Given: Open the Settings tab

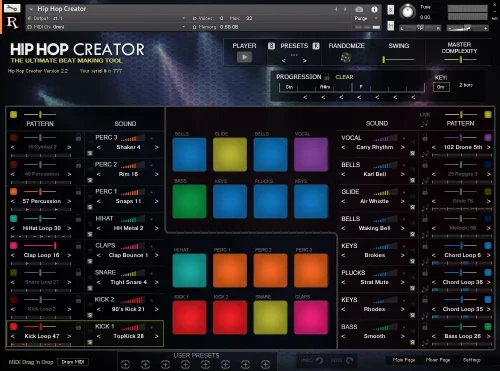Looking at the screenshot, I should click(472, 360).
